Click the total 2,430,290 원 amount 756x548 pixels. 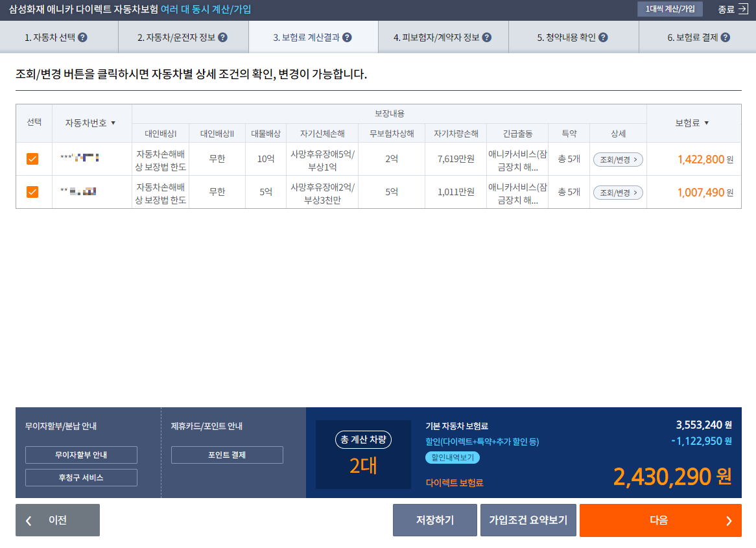click(x=672, y=477)
